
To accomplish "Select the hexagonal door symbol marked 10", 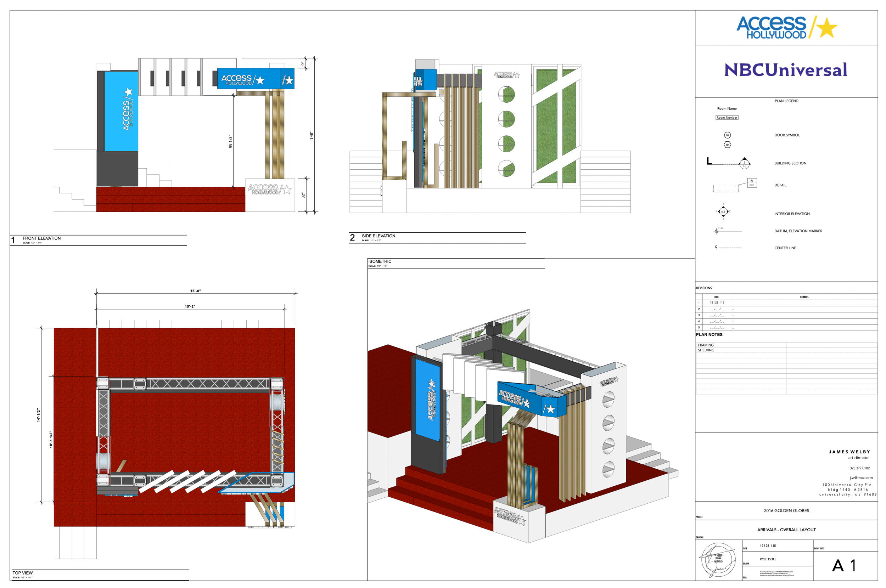I will click(x=727, y=145).
